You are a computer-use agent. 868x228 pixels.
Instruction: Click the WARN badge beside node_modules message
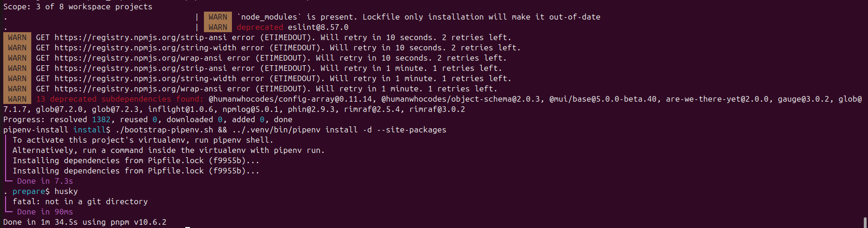(218, 17)
